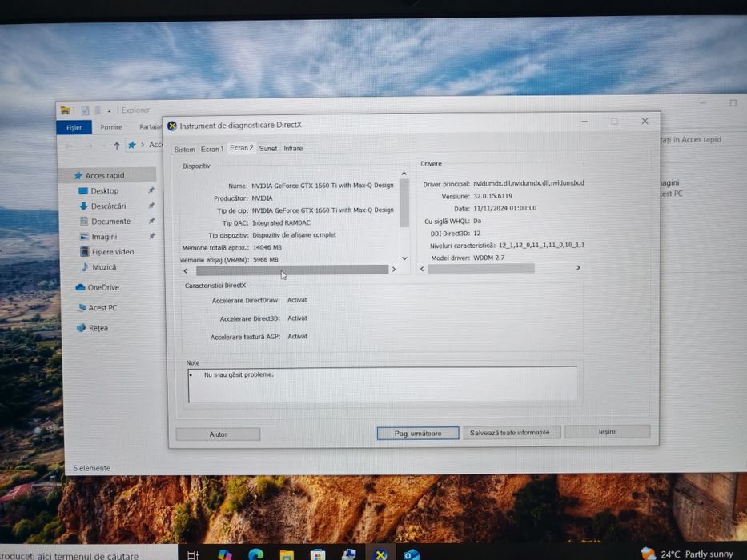Launch Copilot from the taskbar
The width and height of the screenshot is (747, 560).
(x=225, y=555)
